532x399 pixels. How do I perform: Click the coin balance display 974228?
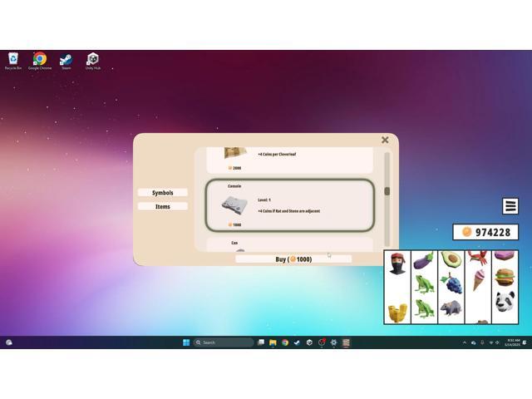pos(485,232)
